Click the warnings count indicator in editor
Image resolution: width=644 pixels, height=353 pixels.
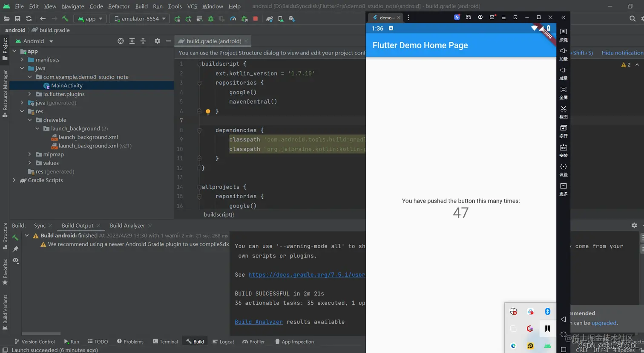(626, 64)
